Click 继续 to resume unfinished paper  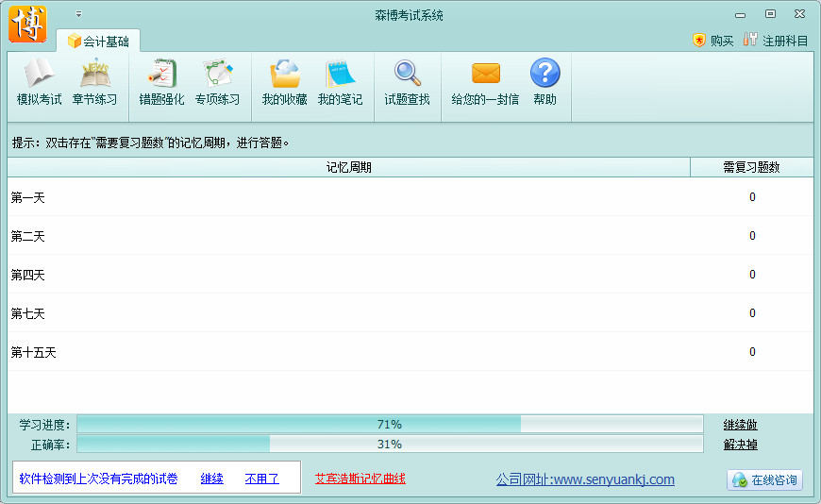211,479
